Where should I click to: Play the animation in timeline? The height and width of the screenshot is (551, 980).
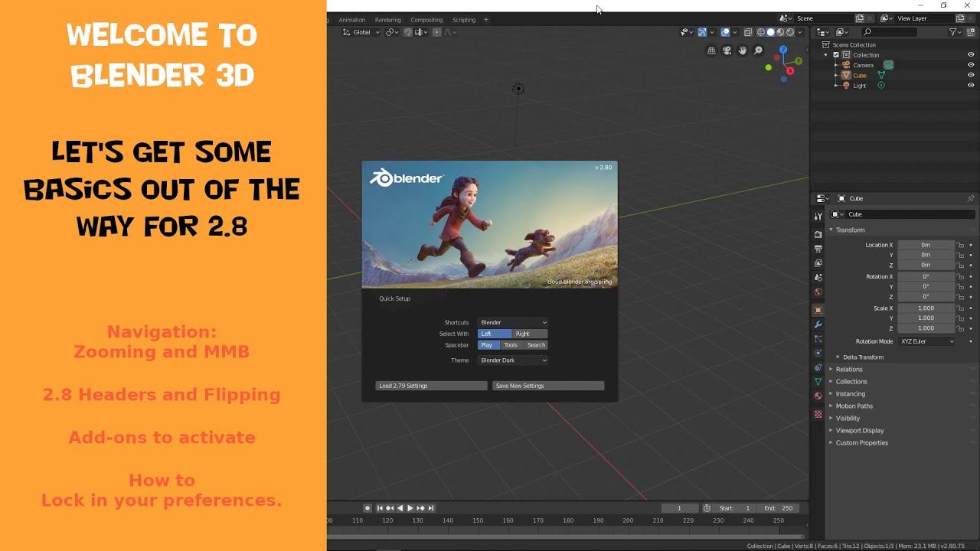pyautogui.click(x=410, y=508)
